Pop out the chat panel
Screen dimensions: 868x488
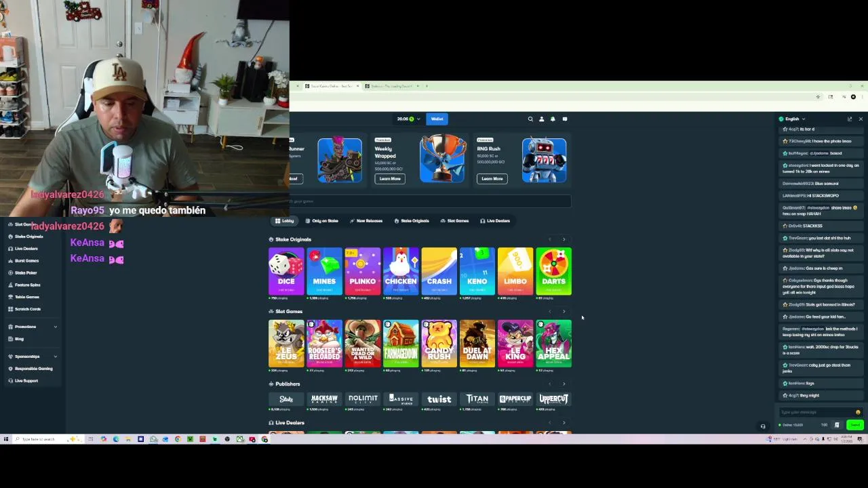(x=850, y=119)
